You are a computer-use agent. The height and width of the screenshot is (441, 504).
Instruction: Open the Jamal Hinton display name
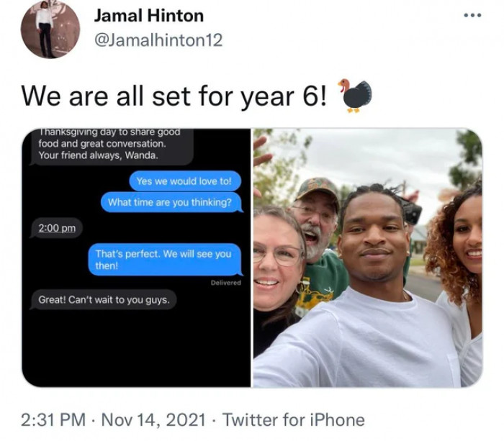tap(149, 16)
